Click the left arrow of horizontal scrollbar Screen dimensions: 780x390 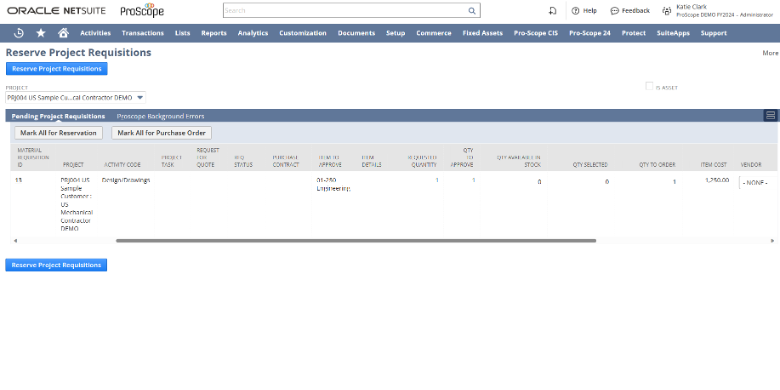15,241
